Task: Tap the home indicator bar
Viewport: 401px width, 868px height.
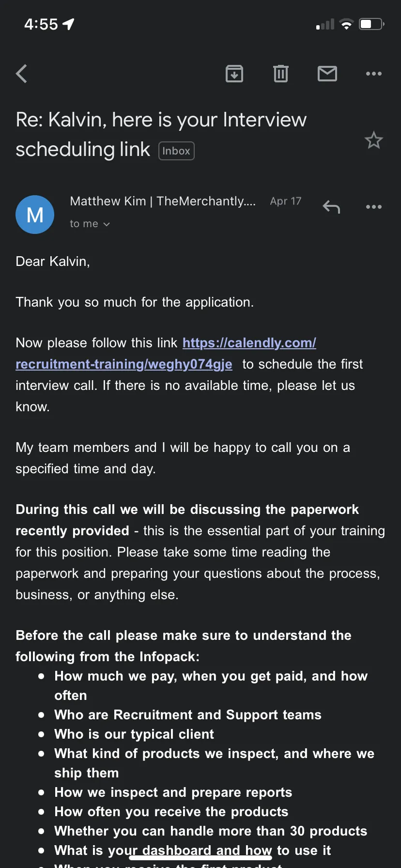Action: 200,858
